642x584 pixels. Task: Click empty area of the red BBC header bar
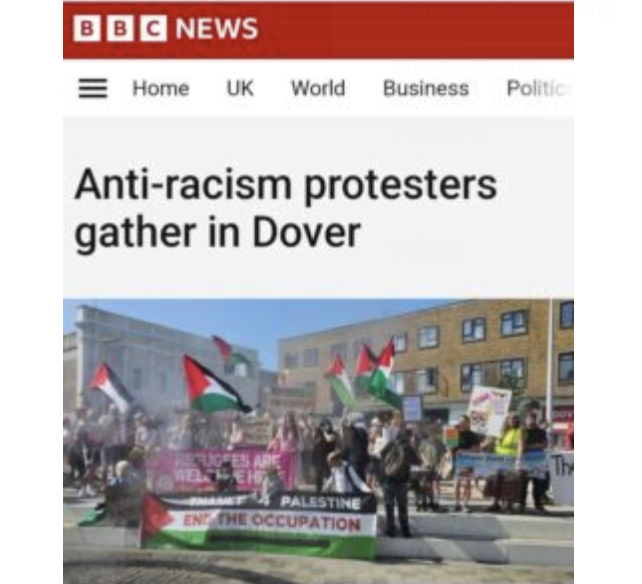(409, 29)
